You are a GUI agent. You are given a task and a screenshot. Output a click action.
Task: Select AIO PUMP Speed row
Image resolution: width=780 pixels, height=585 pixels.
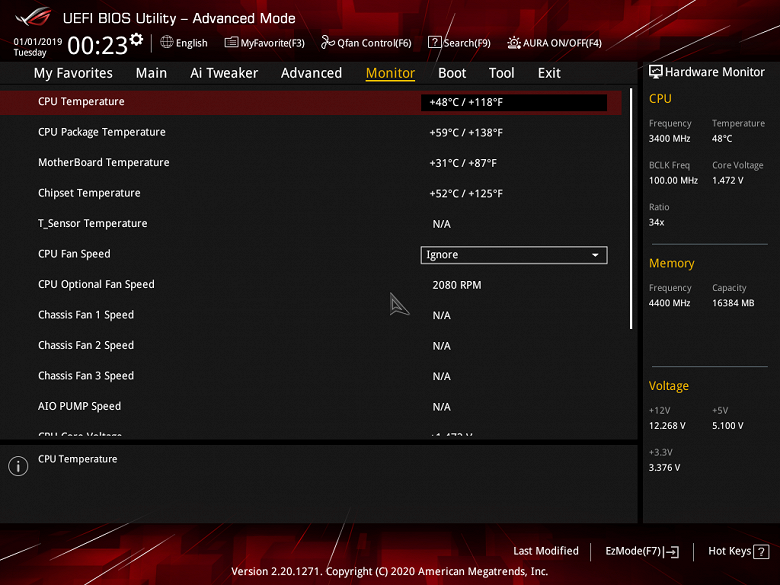[x=311, y=406]
